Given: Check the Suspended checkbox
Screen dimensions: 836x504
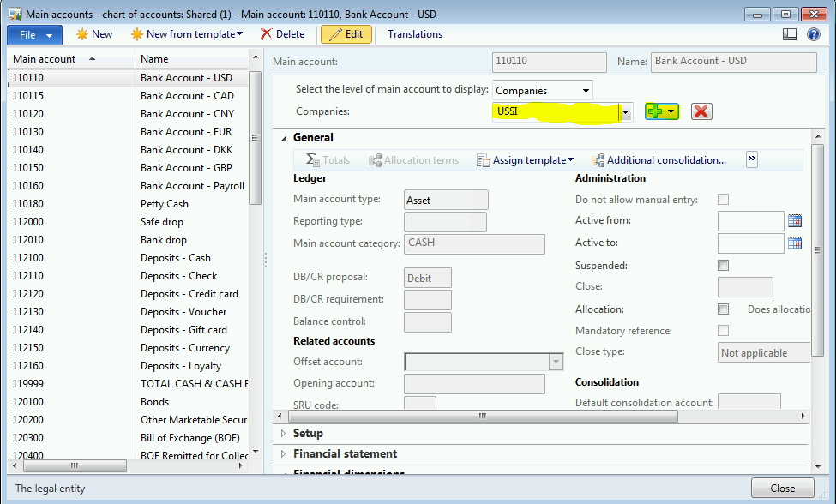Looking at the screenshot, I should click(723, 265).
